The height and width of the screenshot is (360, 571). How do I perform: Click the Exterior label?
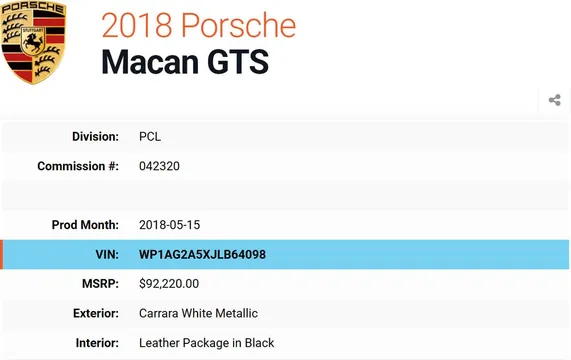(96, 313)
